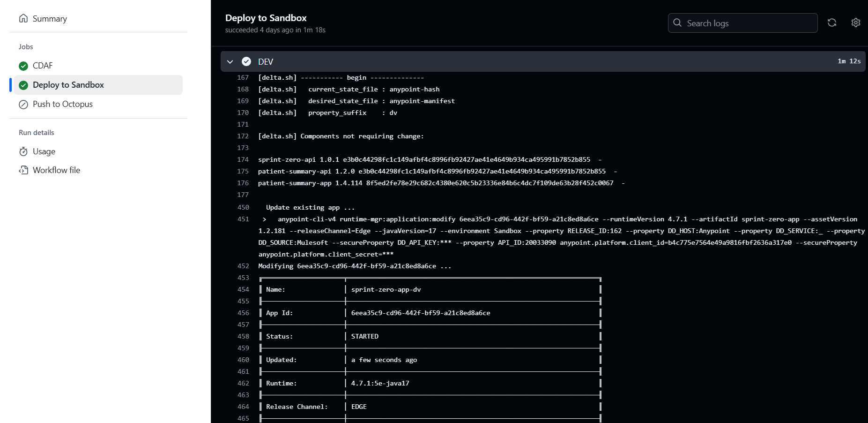
Task: Open log settings gear menu
Action: coord(856,23)
